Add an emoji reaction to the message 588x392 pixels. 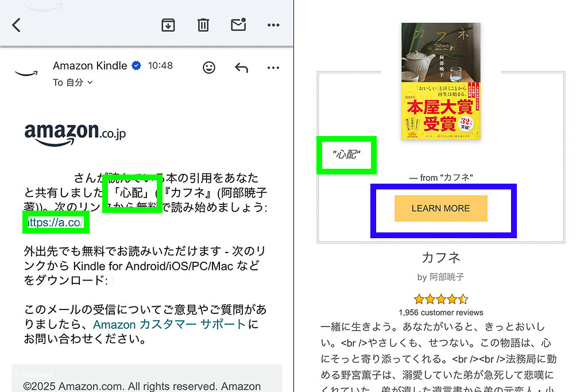click(209, 68)
